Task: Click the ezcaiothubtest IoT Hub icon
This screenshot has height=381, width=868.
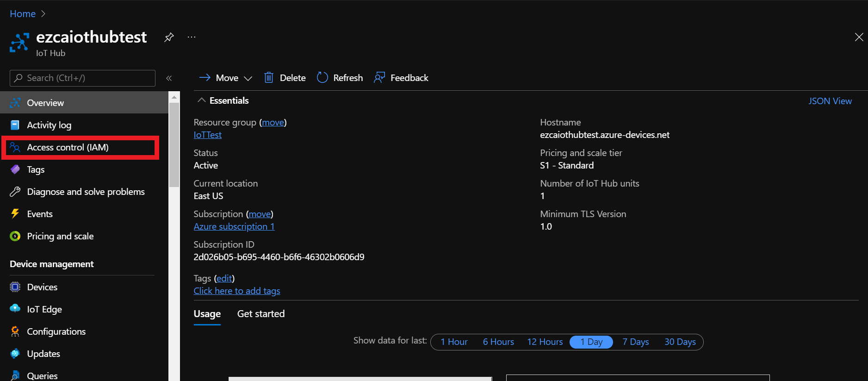Action: 19,43
